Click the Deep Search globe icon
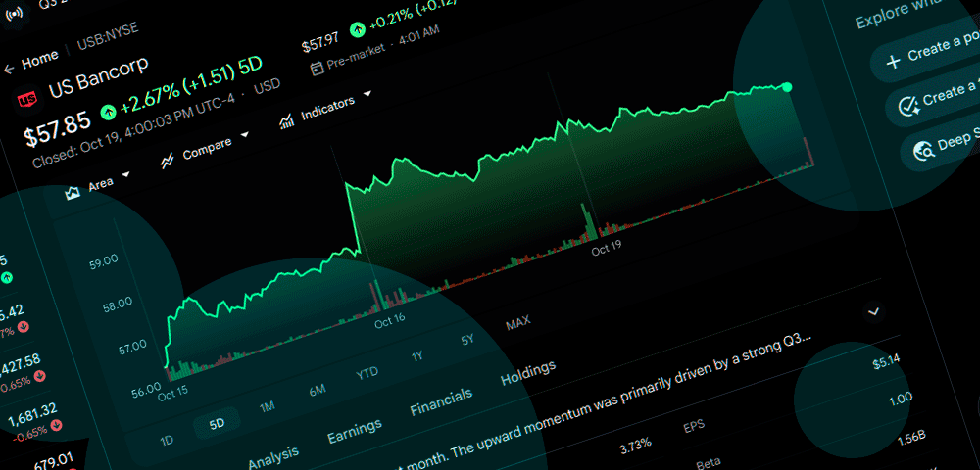This screenshot has height=470, width=980. click(922, 149)
